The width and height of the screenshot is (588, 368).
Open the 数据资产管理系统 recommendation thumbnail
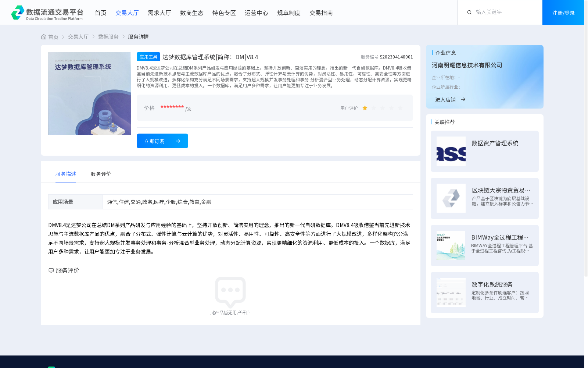pyautogui.click(x=451, y=151)
